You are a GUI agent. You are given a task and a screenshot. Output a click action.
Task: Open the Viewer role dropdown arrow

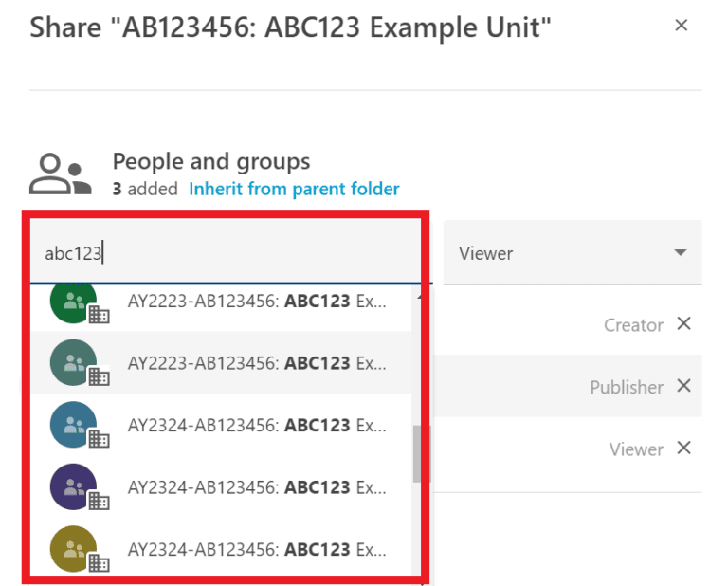click(x=680, y=253)
